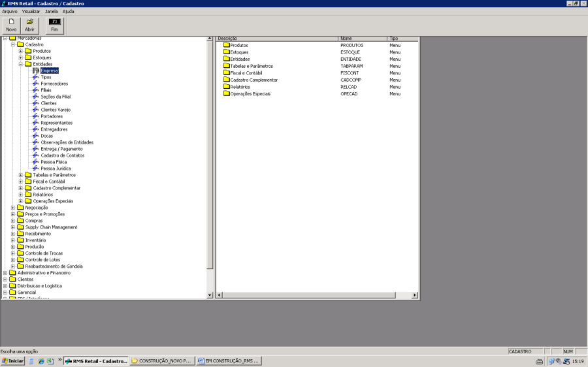Expand the Gerencial tree node

(5, 293)
